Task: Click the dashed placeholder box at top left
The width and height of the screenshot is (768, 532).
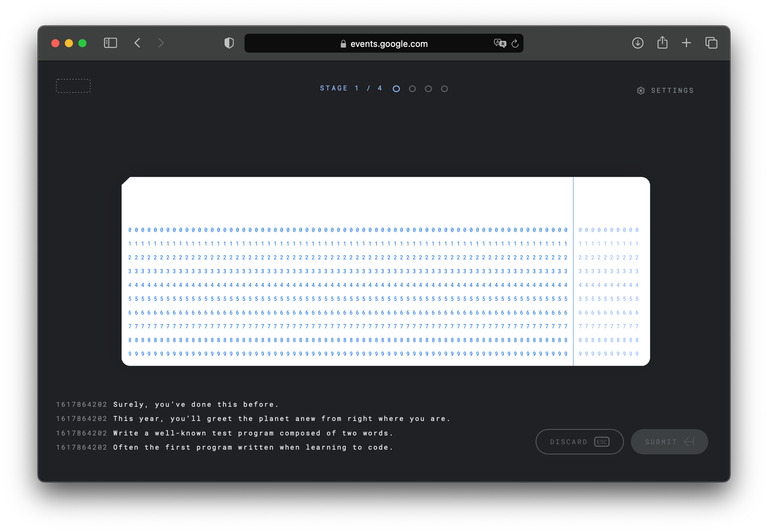Action: [73, 86]
